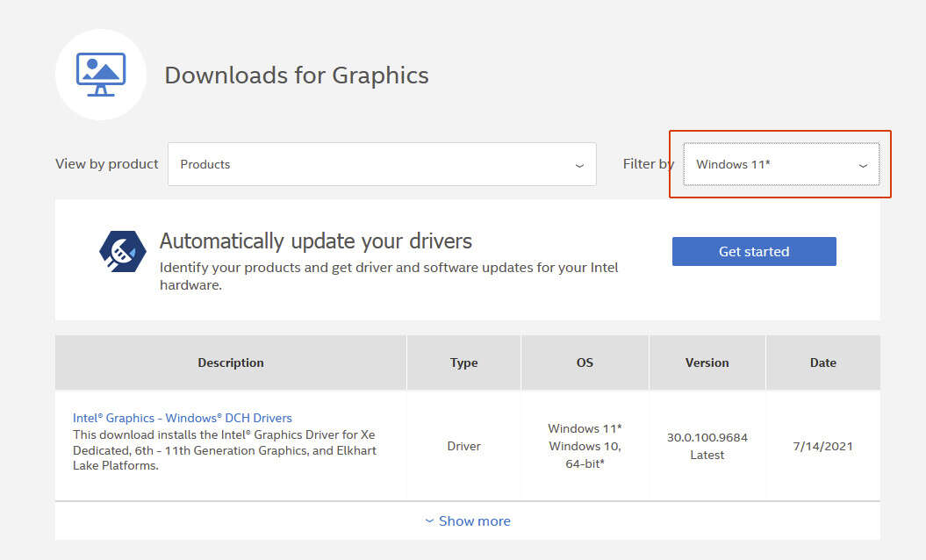Click the Date column header

(x=823, y=363)
